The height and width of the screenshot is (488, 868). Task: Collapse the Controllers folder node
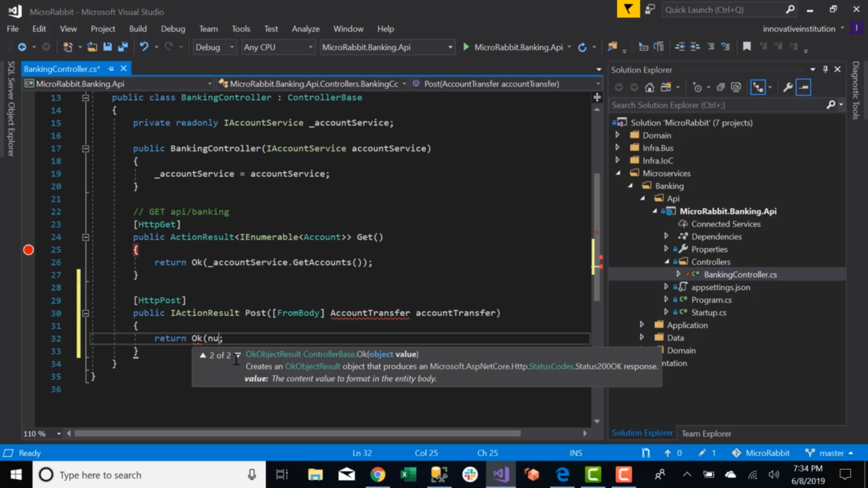click(x=667, y=262)
